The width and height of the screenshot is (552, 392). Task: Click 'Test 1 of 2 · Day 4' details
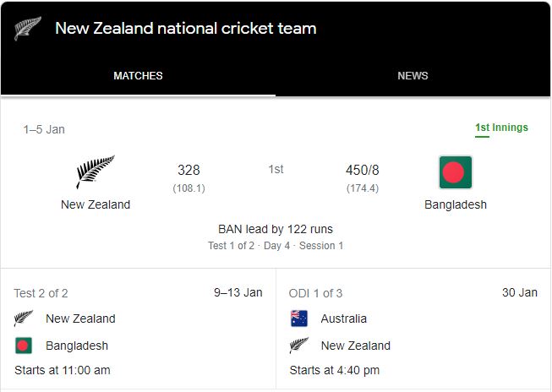(276, 246)
